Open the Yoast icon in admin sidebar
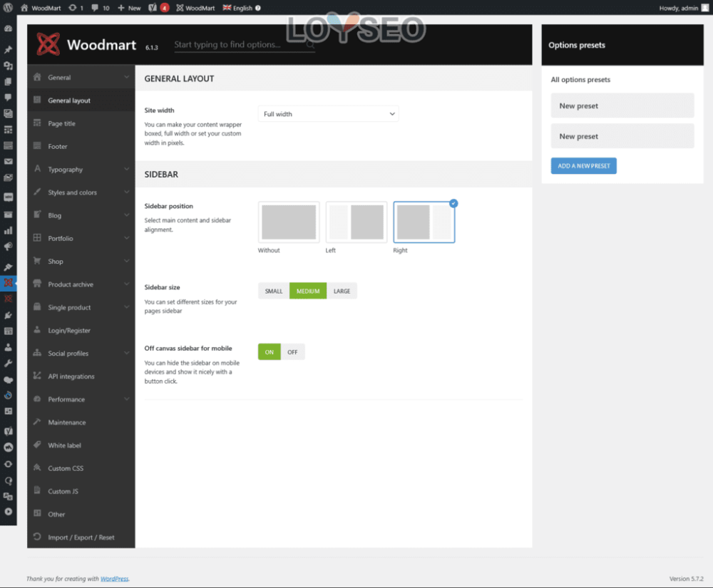The height and width of the screenshot is (588, 713). click(8, 430)
